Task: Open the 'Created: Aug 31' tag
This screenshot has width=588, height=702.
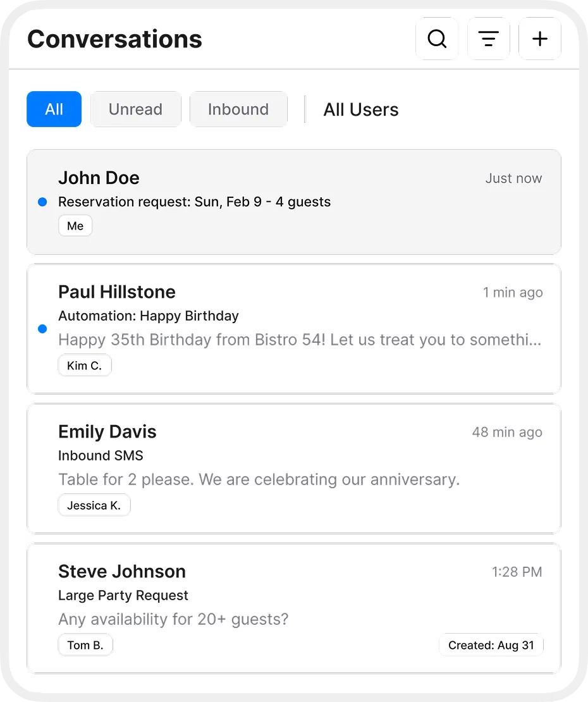Action: tap(491, 644)
